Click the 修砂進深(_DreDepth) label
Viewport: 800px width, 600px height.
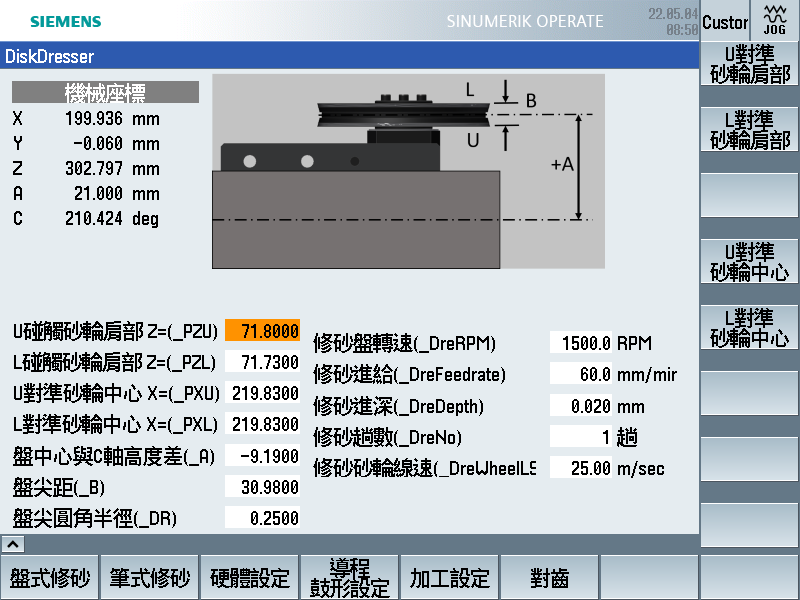[x=398, y=406]
